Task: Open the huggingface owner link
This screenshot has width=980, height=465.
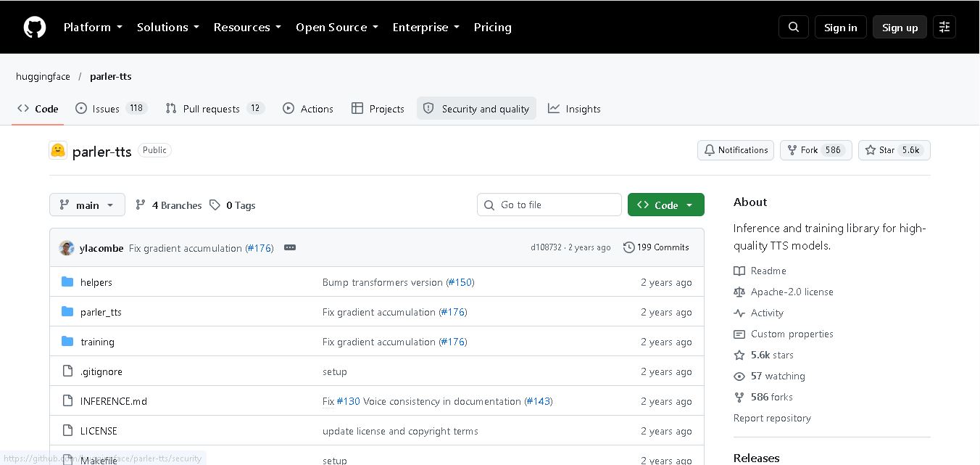Action: click(43, 76)
